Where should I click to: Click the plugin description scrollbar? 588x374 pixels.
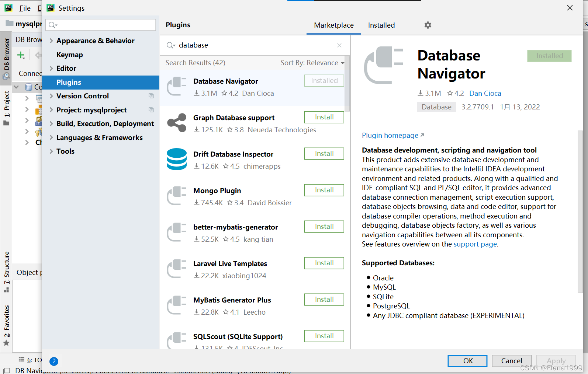point(580,212)
